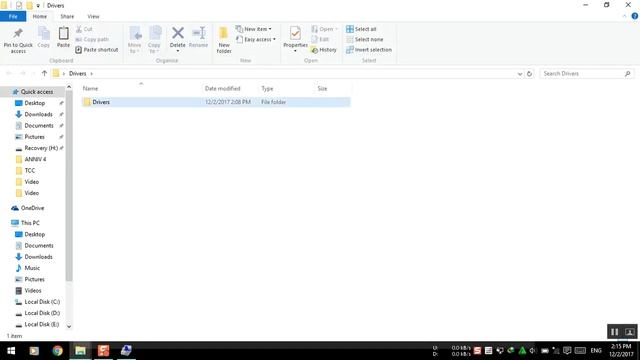640x360 pixels.
Task: Select This PC in the navigation pane
Action: (30, 223)
